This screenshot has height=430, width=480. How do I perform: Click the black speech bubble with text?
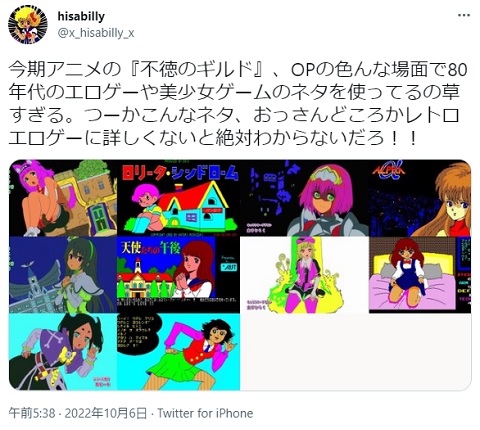pos(137,334)
